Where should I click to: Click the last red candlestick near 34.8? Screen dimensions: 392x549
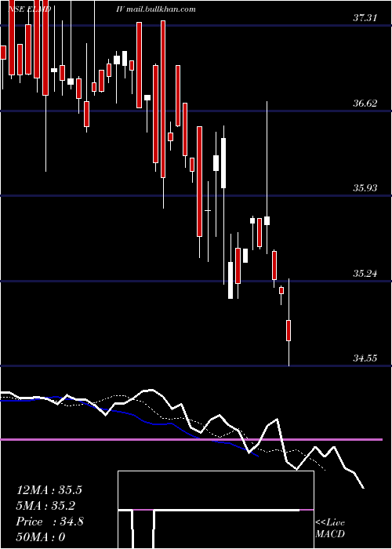pos(289,330)
